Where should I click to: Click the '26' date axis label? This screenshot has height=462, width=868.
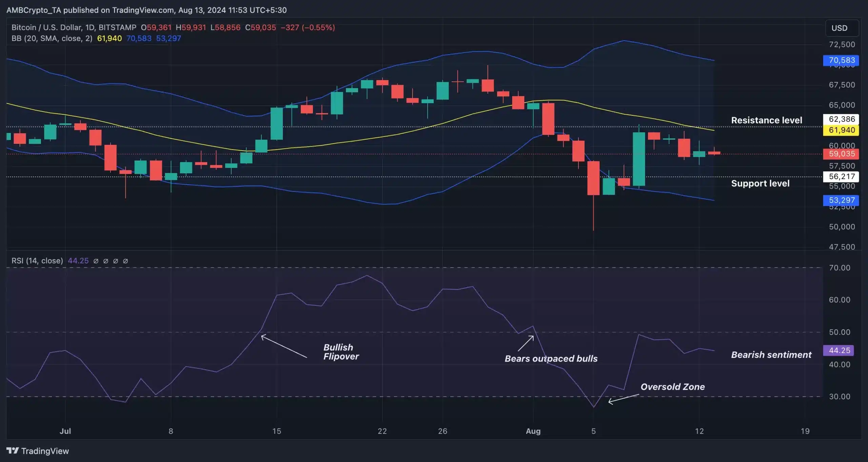click(x=442, y=431)
